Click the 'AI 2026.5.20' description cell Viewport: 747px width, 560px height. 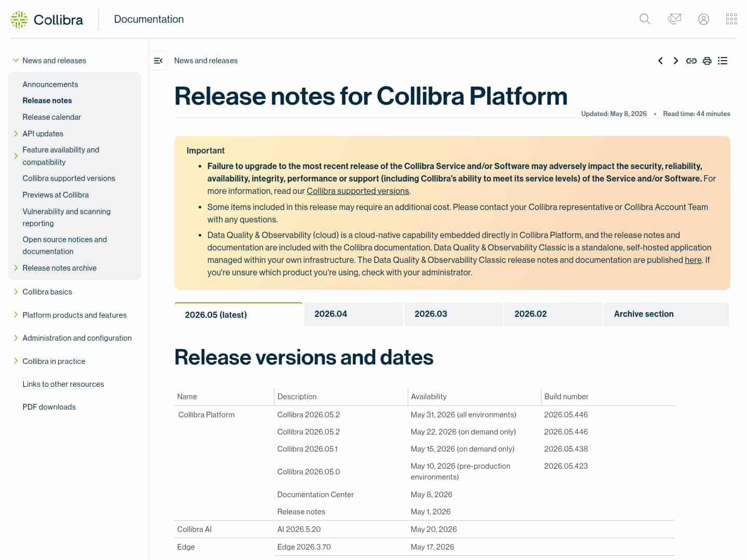point(299,529)
